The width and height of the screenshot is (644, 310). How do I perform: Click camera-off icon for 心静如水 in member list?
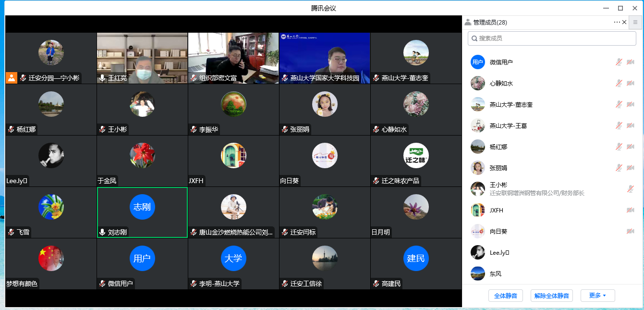(630, 83)
